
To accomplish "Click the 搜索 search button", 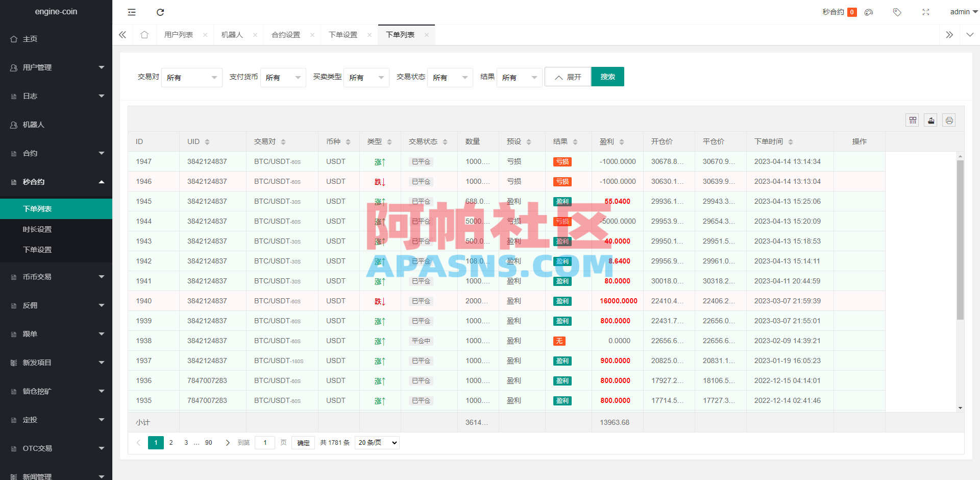I will tap(607, 76).
